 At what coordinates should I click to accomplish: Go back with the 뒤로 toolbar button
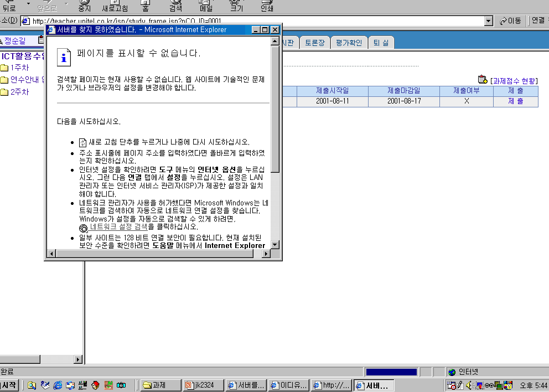coord(10,5)
